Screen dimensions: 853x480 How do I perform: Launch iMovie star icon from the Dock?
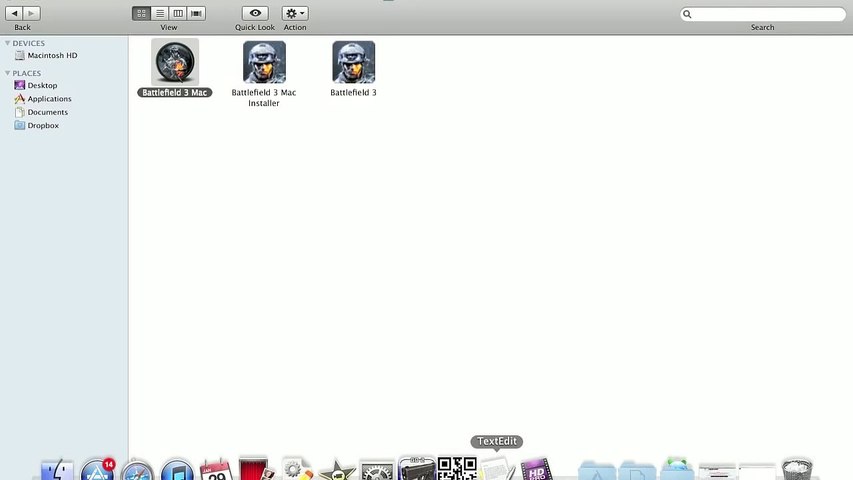[x=336, y=471]
